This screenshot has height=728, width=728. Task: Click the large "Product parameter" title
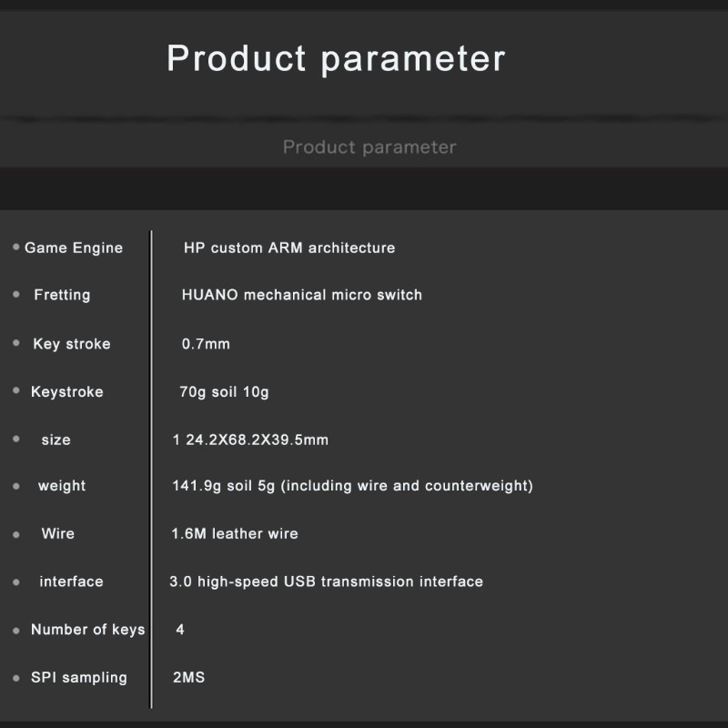tap(336, 58)
